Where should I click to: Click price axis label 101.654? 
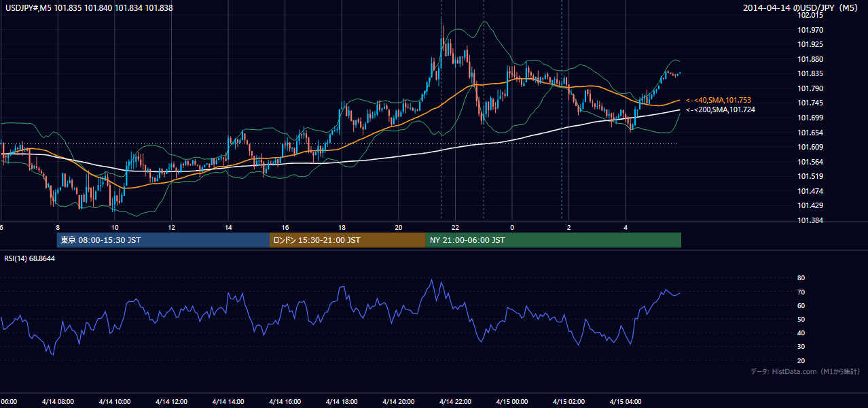click(810, 133)
